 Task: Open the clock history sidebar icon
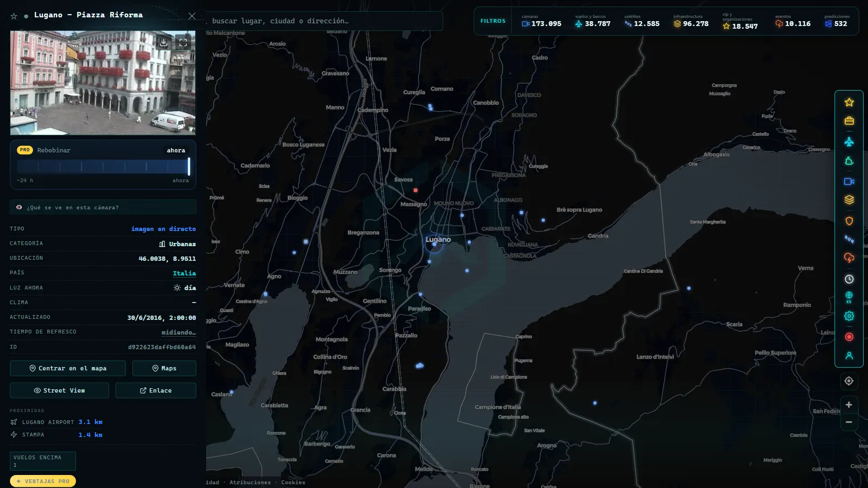[x=849, y=279]
